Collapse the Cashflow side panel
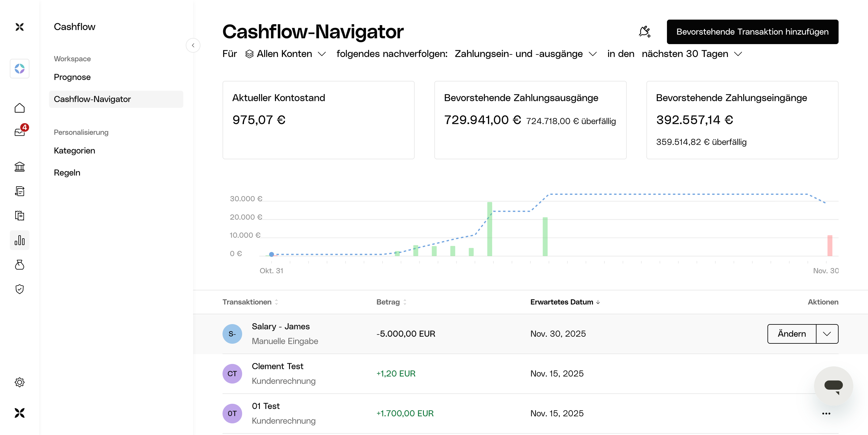868x435 pixels. pyautogui.click(x=193, y=45)
